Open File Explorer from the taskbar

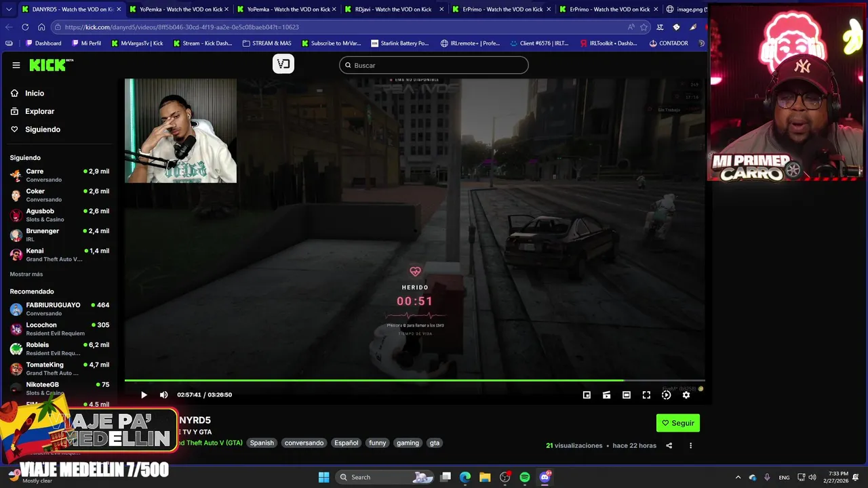point(485,477)
